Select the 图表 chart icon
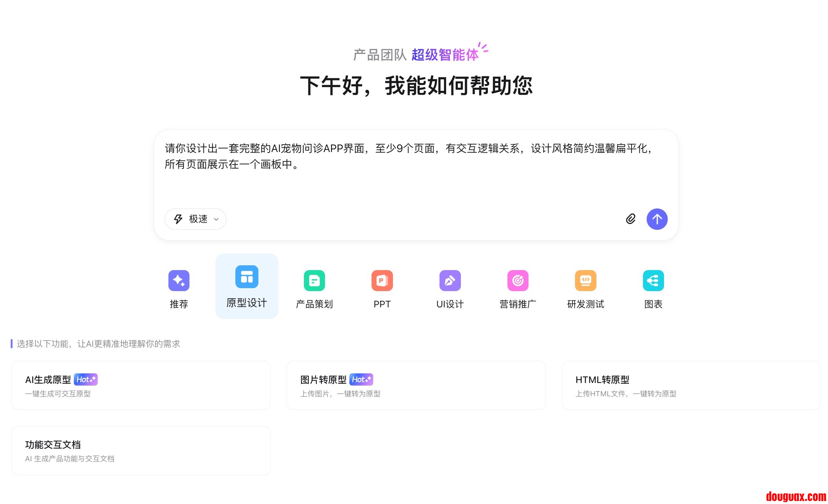Viewport: 828px width, 504px height. [x=653, y=280]
